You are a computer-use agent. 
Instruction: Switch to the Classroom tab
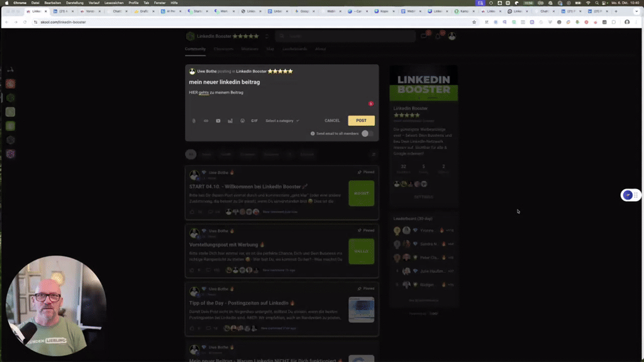click(223, 49)
